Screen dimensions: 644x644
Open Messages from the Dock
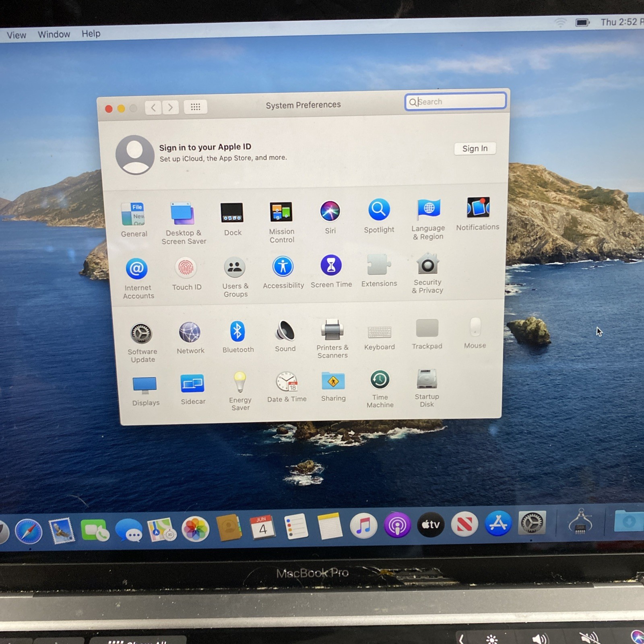click(129, 530)
